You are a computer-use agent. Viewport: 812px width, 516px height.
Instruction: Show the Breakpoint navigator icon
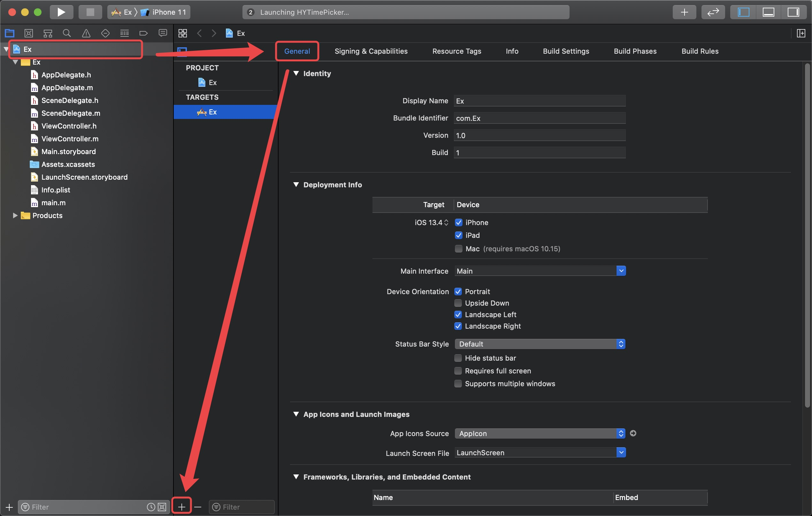click(x=143, y=33)
